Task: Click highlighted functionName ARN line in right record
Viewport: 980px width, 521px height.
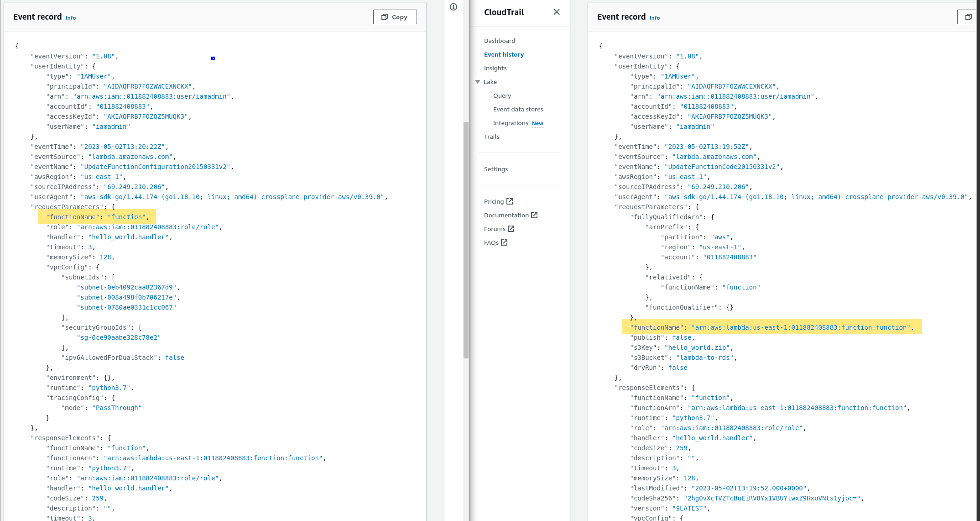Action: [772, 327]
